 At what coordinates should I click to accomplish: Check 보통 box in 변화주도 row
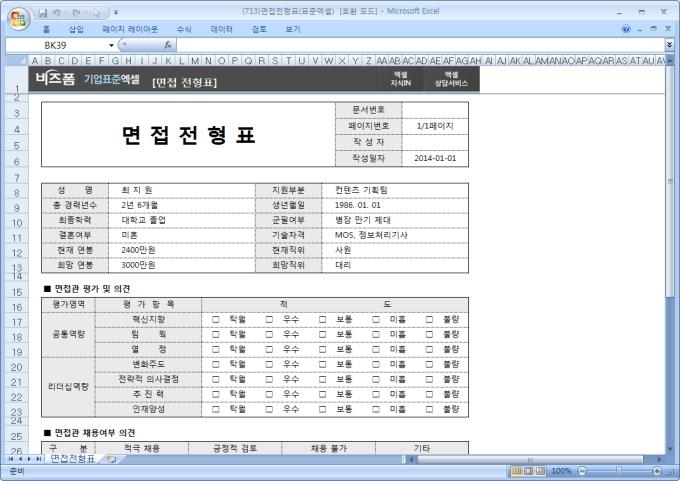click(x=322, y=364)
